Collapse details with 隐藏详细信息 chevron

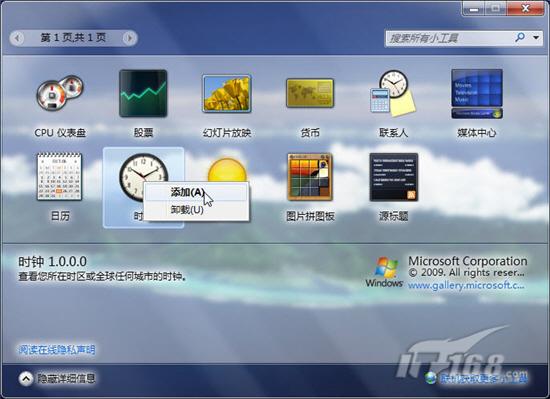point(26,379)
